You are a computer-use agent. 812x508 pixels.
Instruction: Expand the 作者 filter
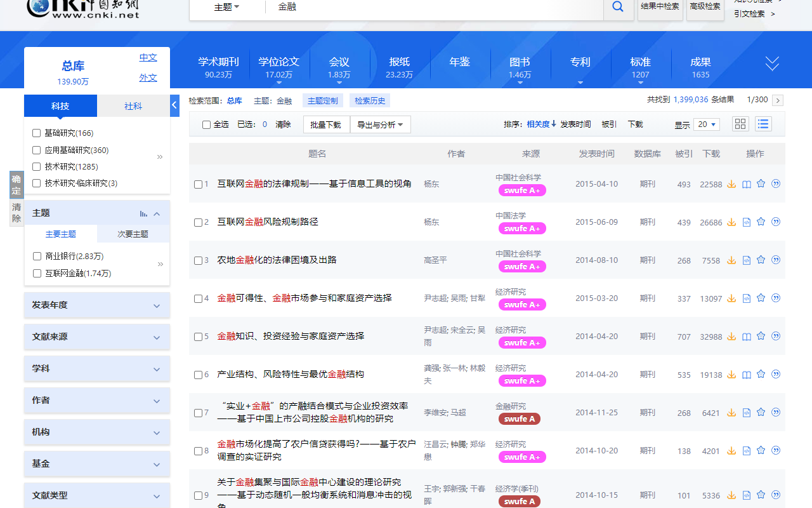tap(97, 401)
